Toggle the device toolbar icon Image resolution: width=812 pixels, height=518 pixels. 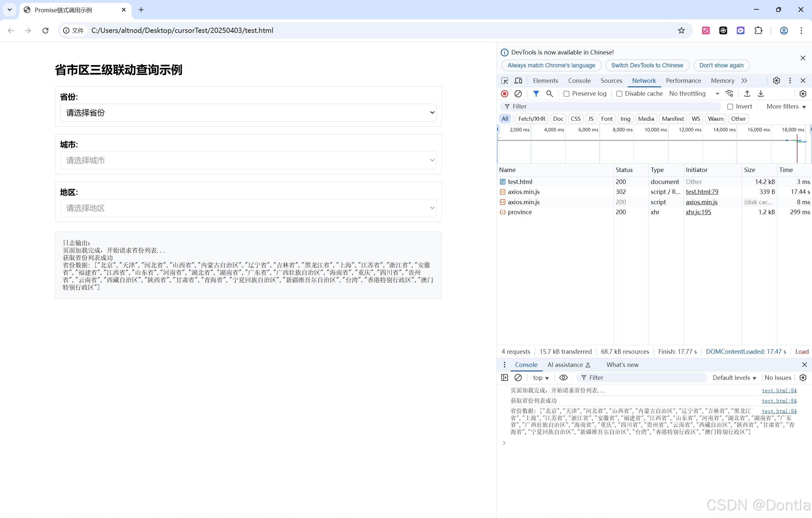tap(518, 81)
